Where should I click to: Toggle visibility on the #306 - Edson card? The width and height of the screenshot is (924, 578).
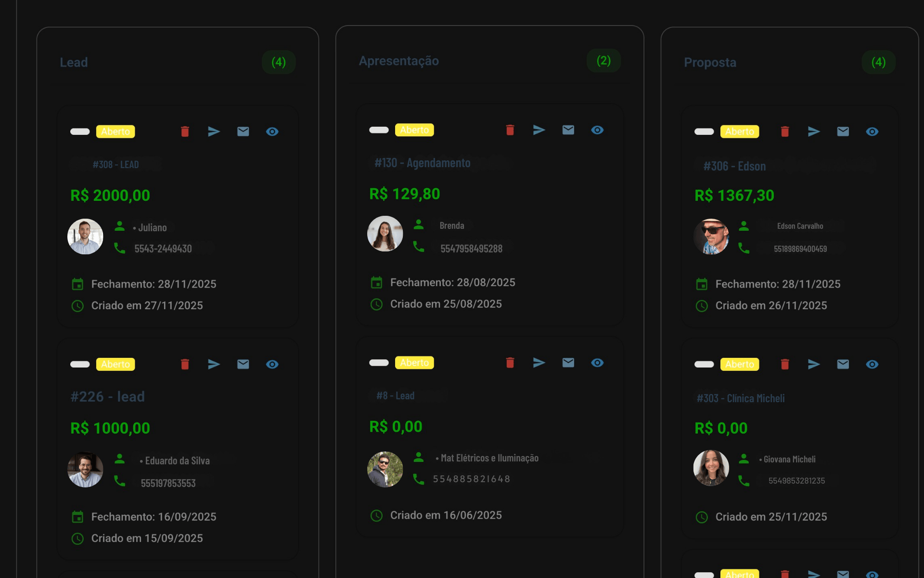[872, 131]
